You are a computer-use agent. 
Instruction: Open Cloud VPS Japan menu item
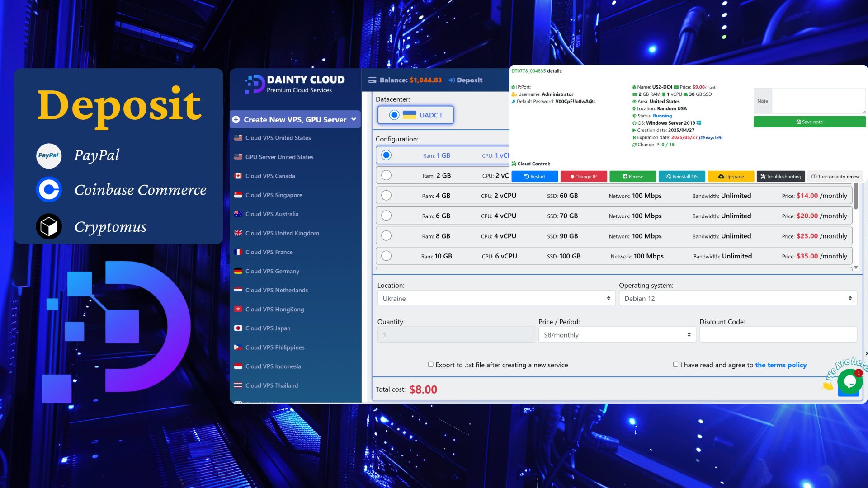(x=268, y=328)
